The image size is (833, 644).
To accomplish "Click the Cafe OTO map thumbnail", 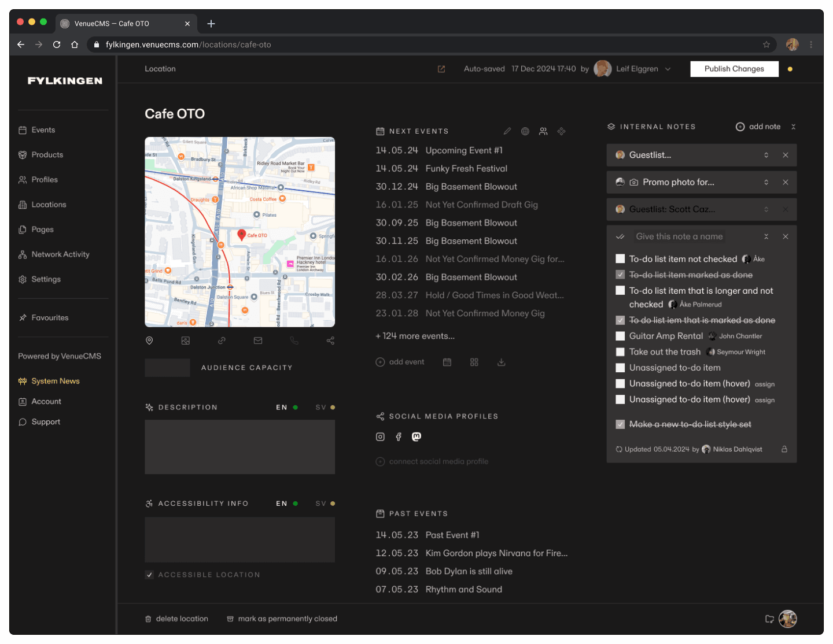I will [x=239, y=232].
